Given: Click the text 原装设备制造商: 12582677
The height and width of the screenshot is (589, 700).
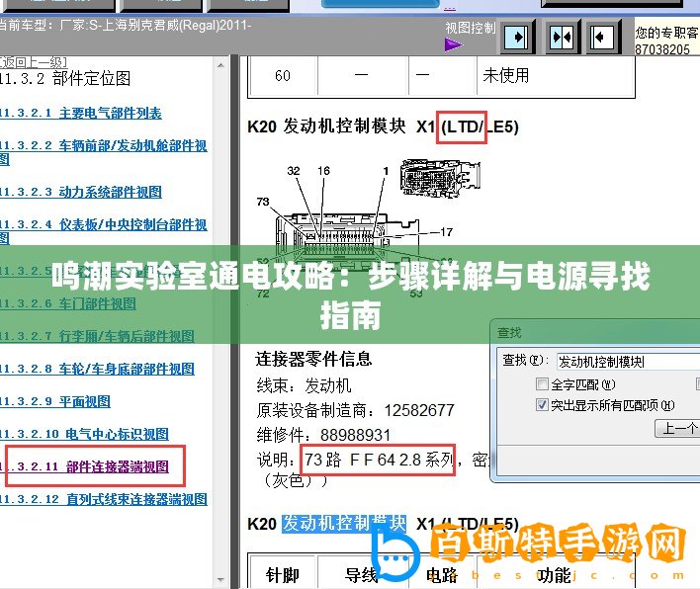Looking at the screenshot, I should point(355,410).
